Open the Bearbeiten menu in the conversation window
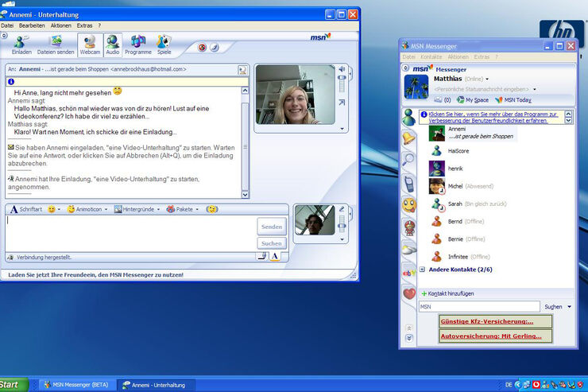The height and width of the screenshot is (392, 588). (x=32, y=25)
